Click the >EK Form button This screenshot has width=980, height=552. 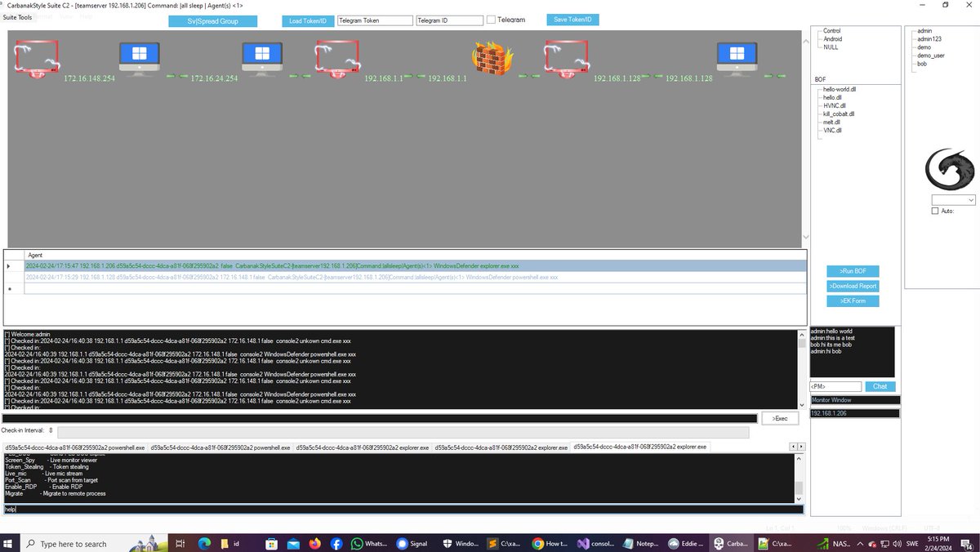[853, 301]
